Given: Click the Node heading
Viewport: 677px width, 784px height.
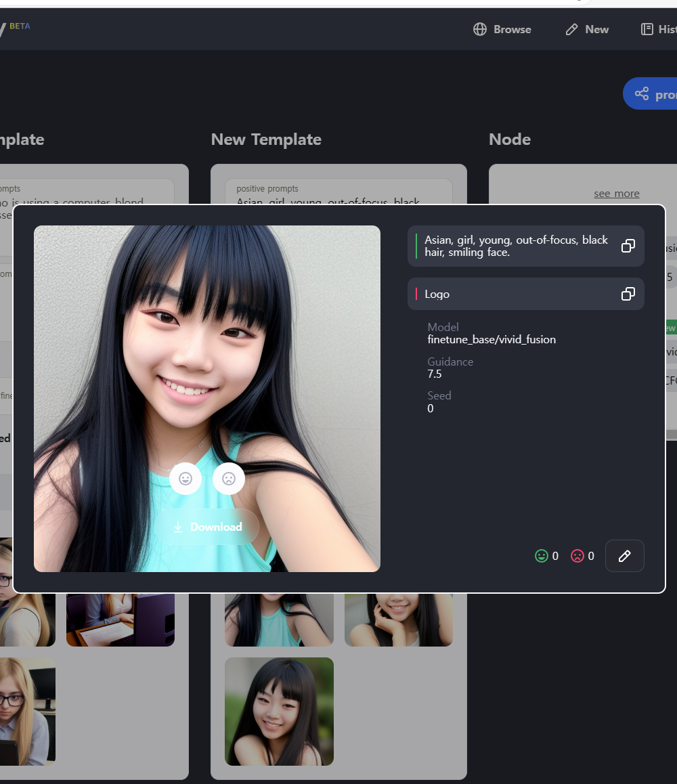Looking at the screenshot, I should [x=510, y=139].
